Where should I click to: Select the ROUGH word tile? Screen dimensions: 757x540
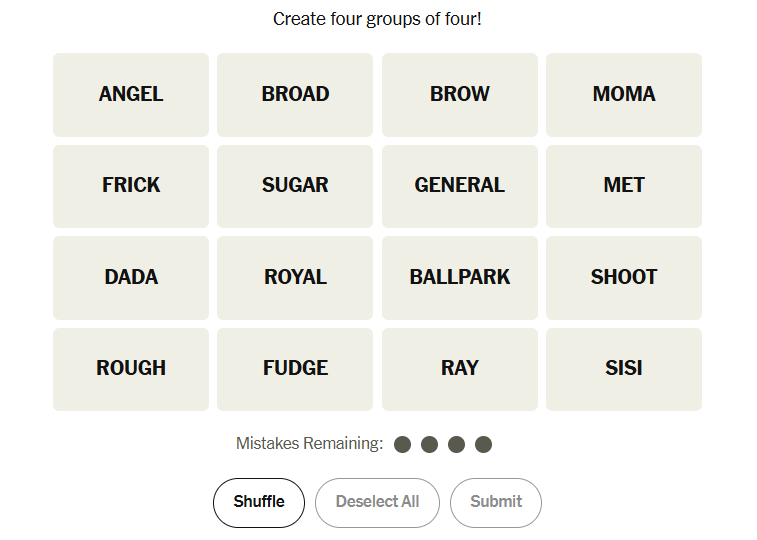[x=131, y=369]
